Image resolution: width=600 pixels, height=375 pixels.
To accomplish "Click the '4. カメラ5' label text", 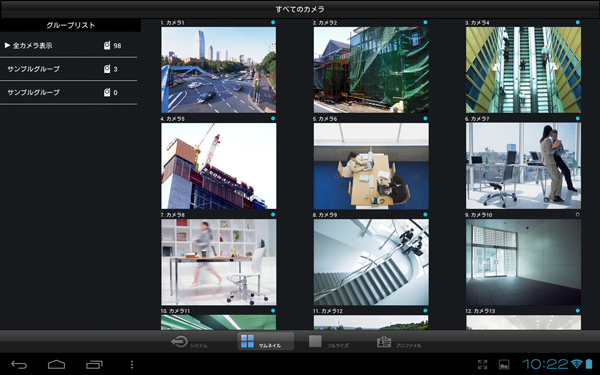I will pyautogui.click(x=172, y=119).
